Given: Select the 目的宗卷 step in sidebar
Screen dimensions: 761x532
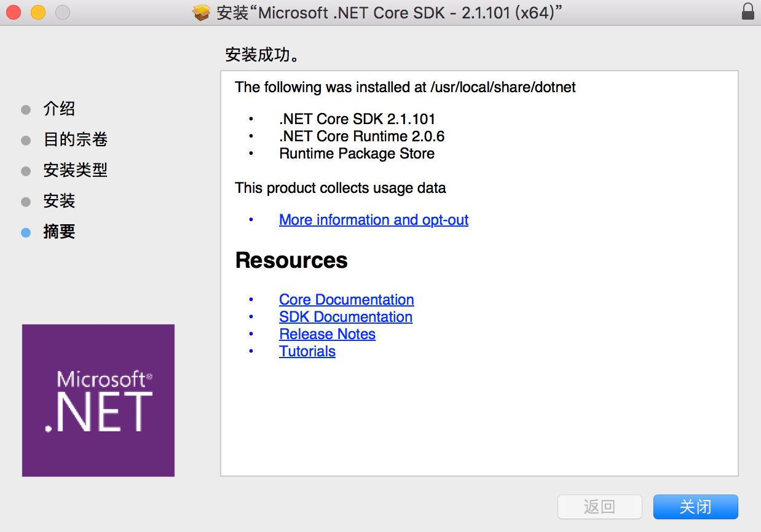Looking at the screenshot, I should (76, 140).
